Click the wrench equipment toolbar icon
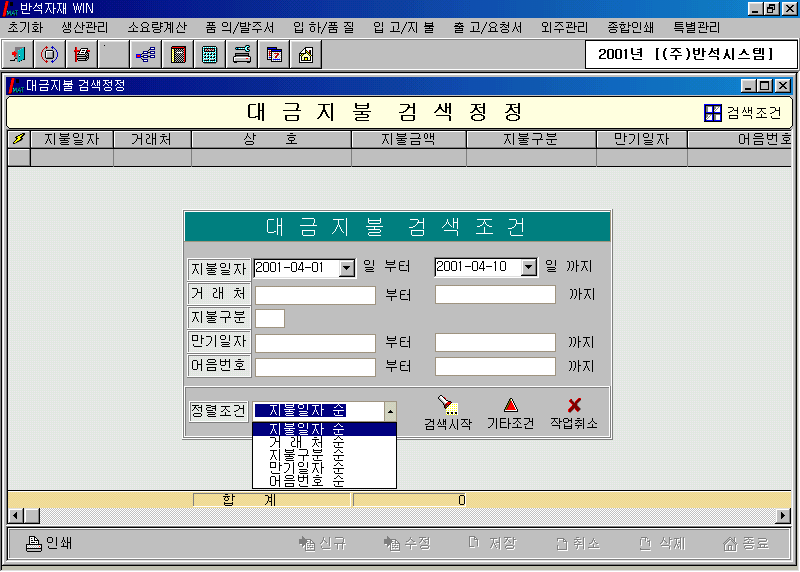Screen dimensions: 800x572 241,54
